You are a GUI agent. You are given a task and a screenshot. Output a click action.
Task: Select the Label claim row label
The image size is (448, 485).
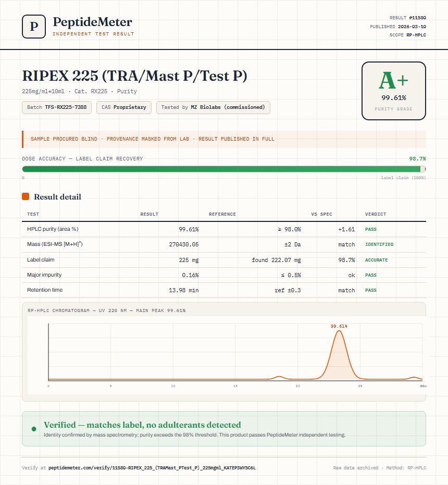pyautogui.click(x=41, y=259)
